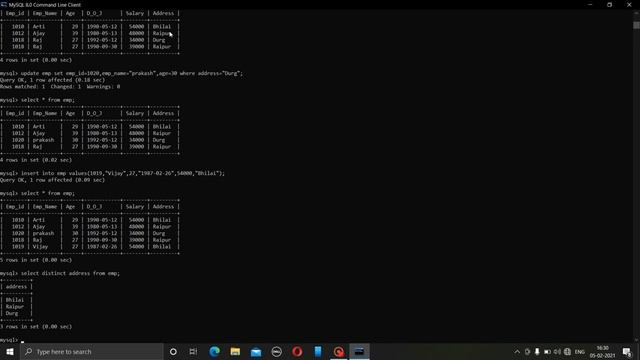Switch to the red recorder app on taskbar
The image size is (640, 360).
tap(339, 351)
